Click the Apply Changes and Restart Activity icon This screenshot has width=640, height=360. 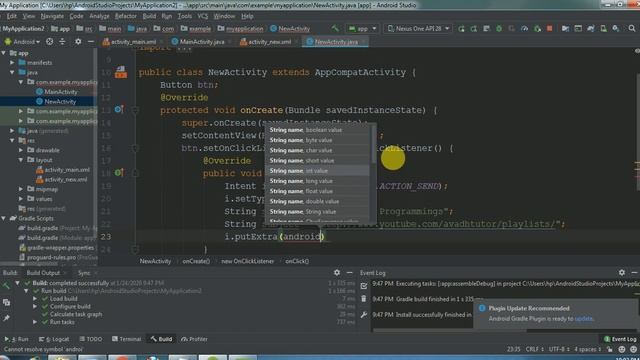474,29
